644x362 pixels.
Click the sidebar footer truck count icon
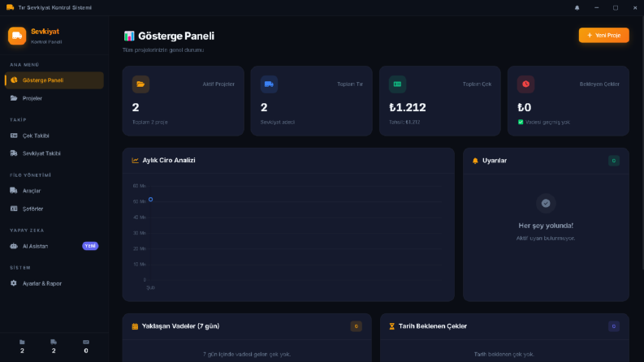(54, 342)
